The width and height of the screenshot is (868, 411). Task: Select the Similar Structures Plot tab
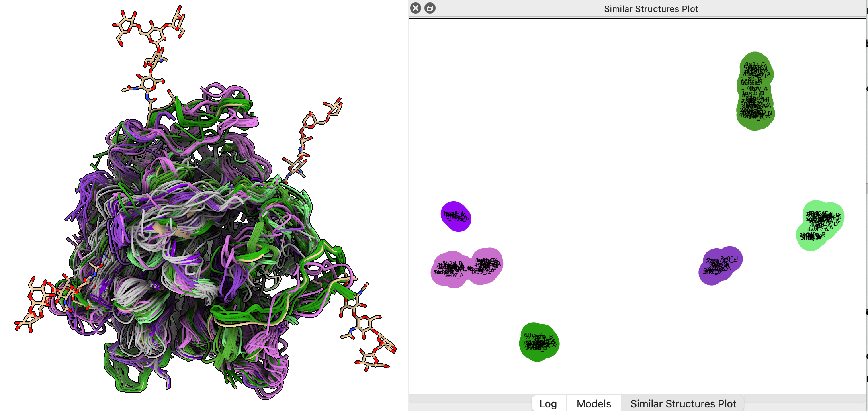click(683, 403)
